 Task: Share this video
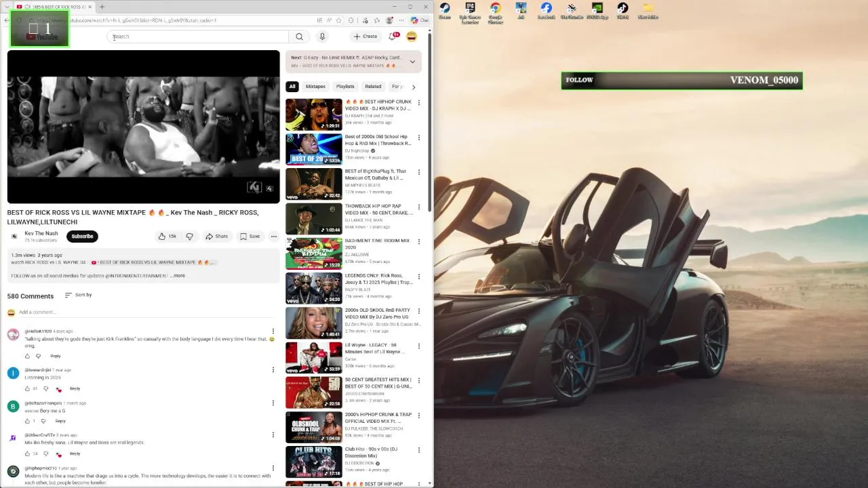click(x=217, y=237)
